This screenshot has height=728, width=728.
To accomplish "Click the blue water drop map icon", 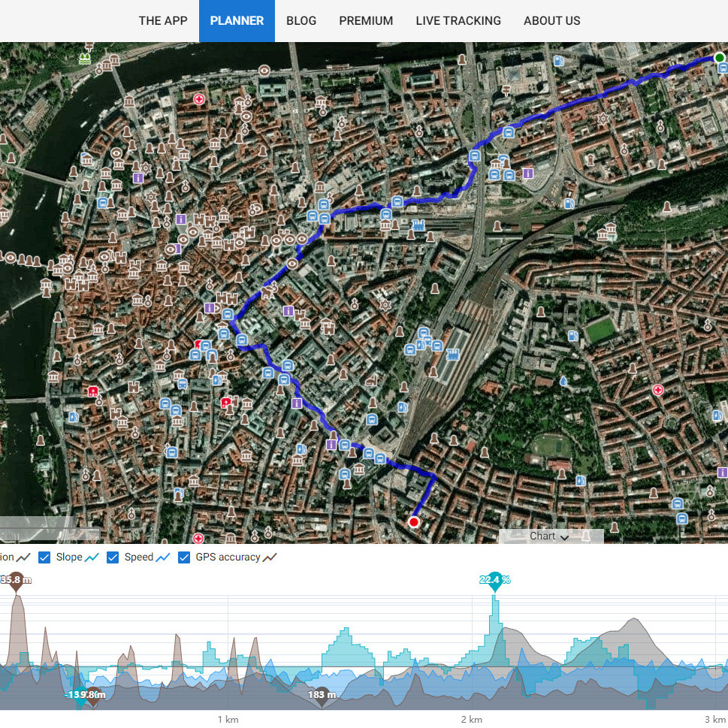I will click(563, 382).
